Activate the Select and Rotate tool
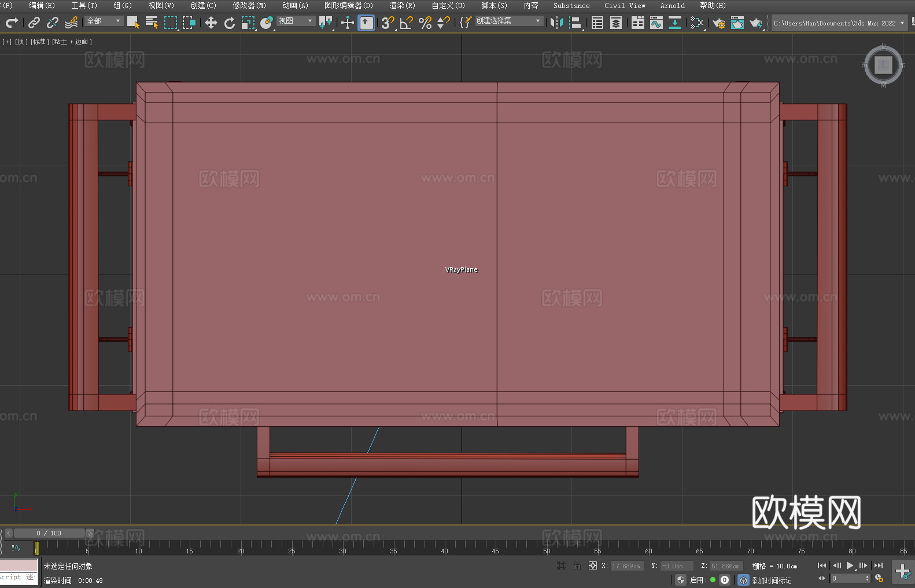This screenshot has height=588, width=915. tap(230, 23)
